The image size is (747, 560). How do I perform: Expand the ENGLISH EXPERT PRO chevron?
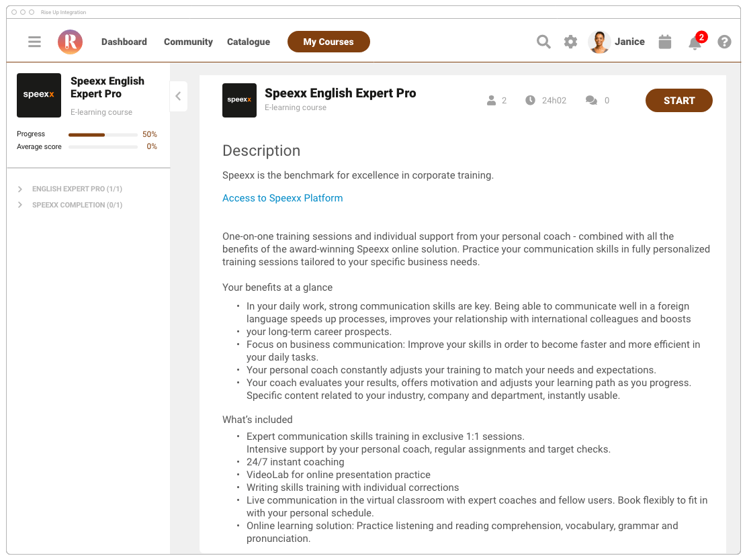[x=20, y=189]
